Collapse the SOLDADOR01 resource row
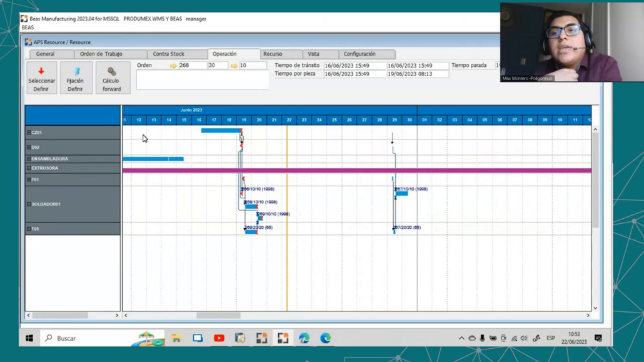 [x=29, y=204]
